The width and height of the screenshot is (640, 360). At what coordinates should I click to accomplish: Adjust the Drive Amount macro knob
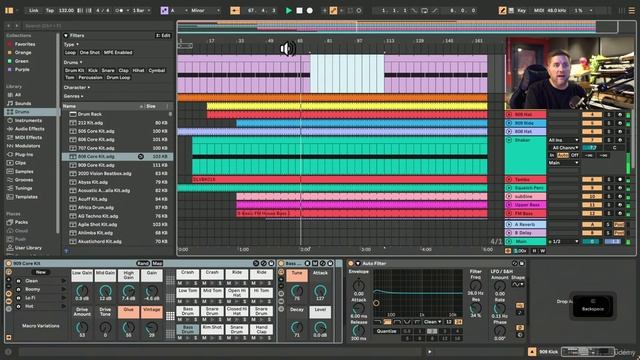[x=82, y=327]
